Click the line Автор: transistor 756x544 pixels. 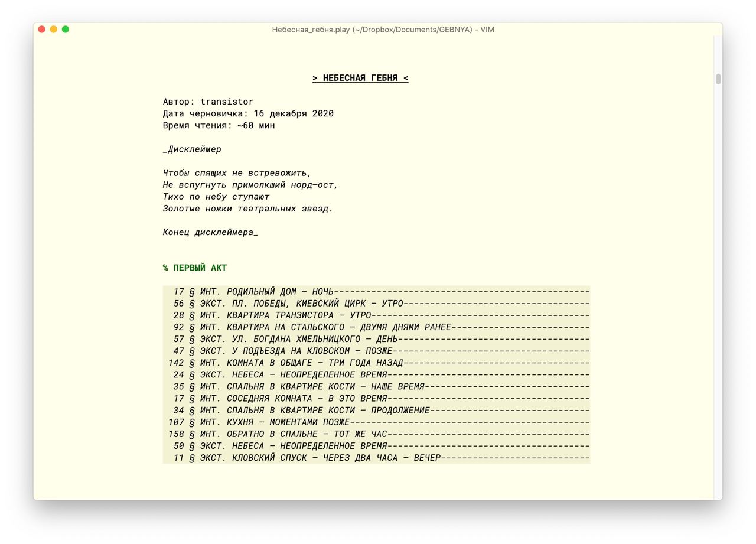coord(208,102)
